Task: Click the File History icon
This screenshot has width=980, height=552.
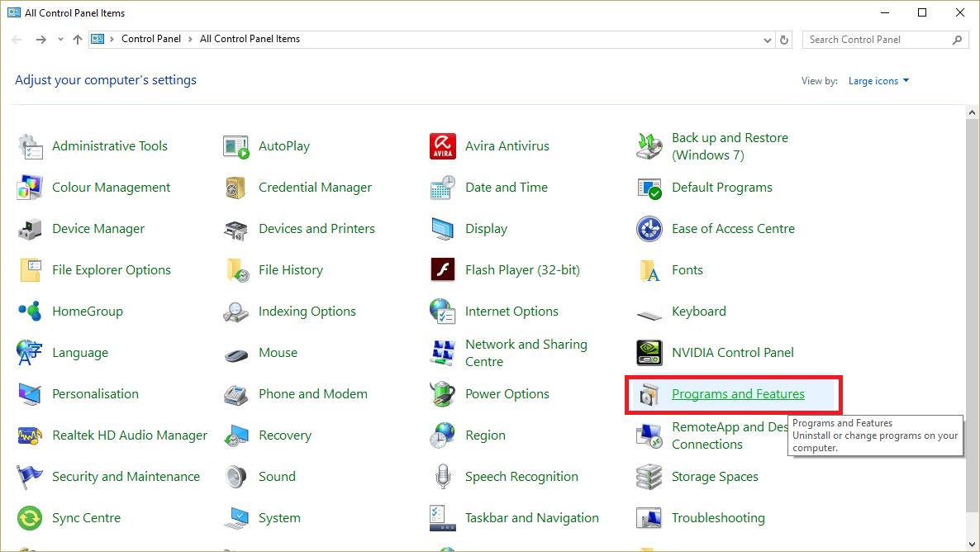Action: [x=236, y=270]
